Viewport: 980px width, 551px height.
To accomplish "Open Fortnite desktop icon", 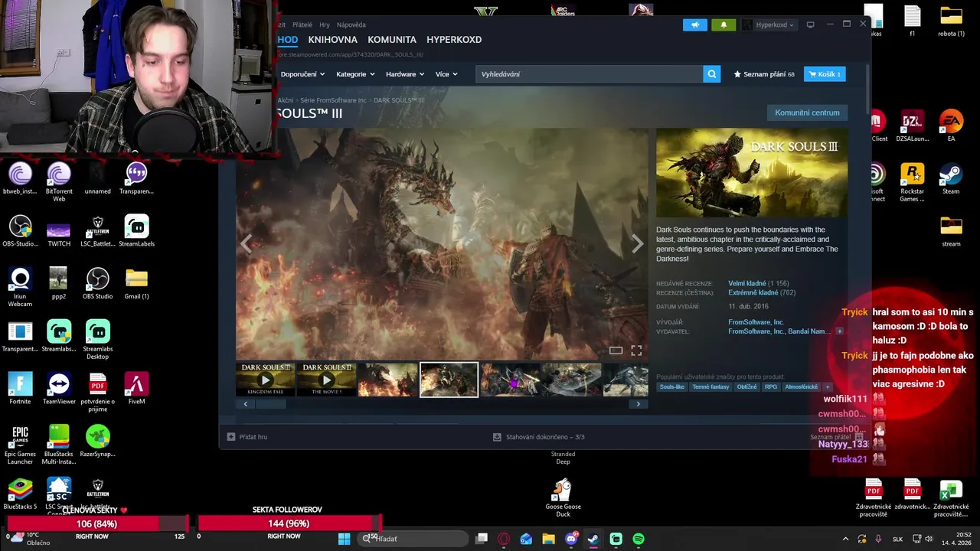I will coord(20,389).
